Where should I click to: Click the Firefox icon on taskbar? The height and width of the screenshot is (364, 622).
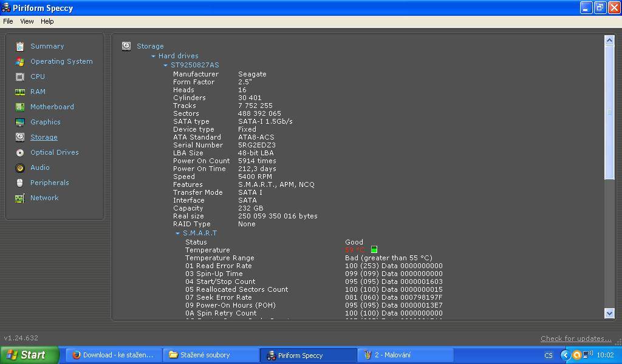pos(76,355)
